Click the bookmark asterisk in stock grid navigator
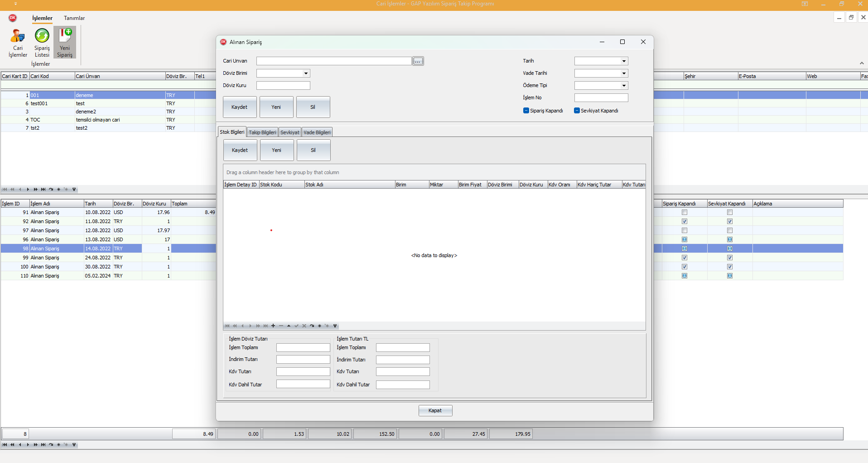 click(x=319, y=326)
